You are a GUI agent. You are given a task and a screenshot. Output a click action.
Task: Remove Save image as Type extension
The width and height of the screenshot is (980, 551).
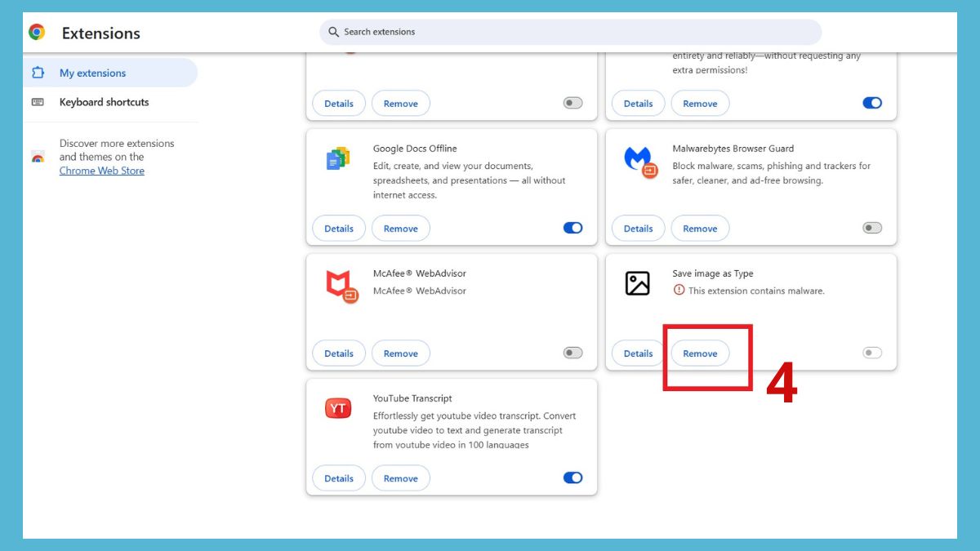pyautogui.click(x=700, y=353)
